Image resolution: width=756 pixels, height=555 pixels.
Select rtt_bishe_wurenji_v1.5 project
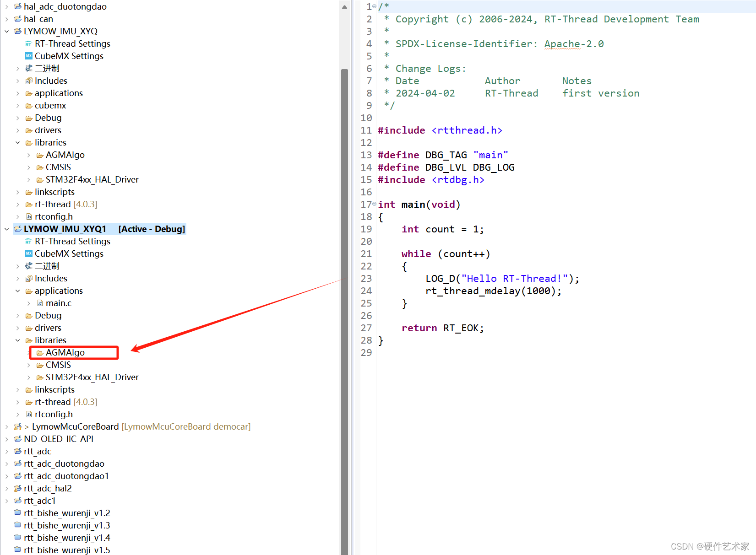pyautogui.click(x=67, y=550)
